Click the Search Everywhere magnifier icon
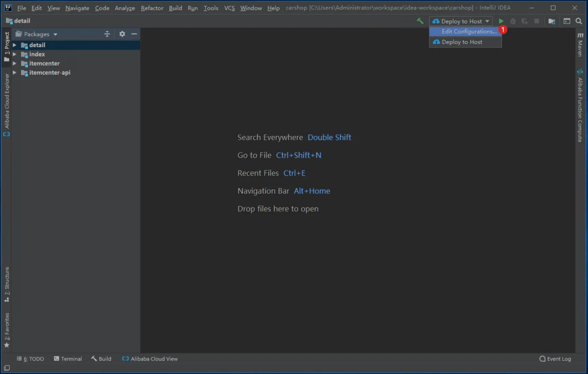This screenshot has height=374, width=588. tap(579, 21)
